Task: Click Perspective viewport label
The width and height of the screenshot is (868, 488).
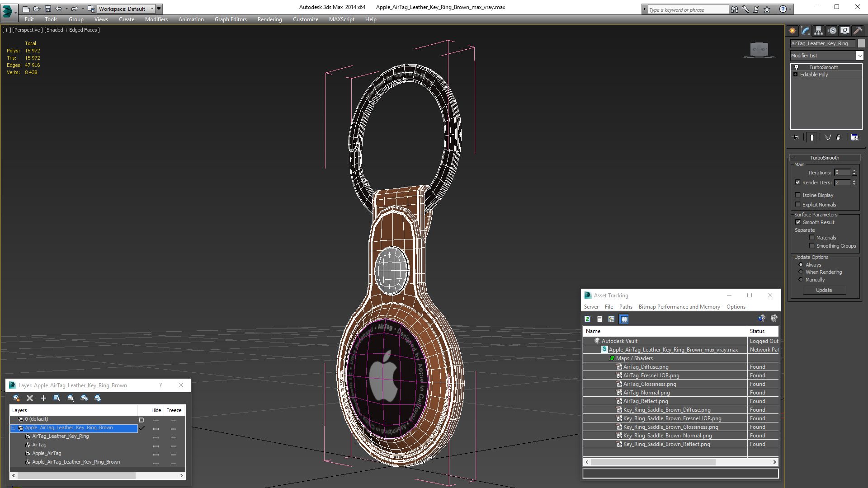Action: 28,30
